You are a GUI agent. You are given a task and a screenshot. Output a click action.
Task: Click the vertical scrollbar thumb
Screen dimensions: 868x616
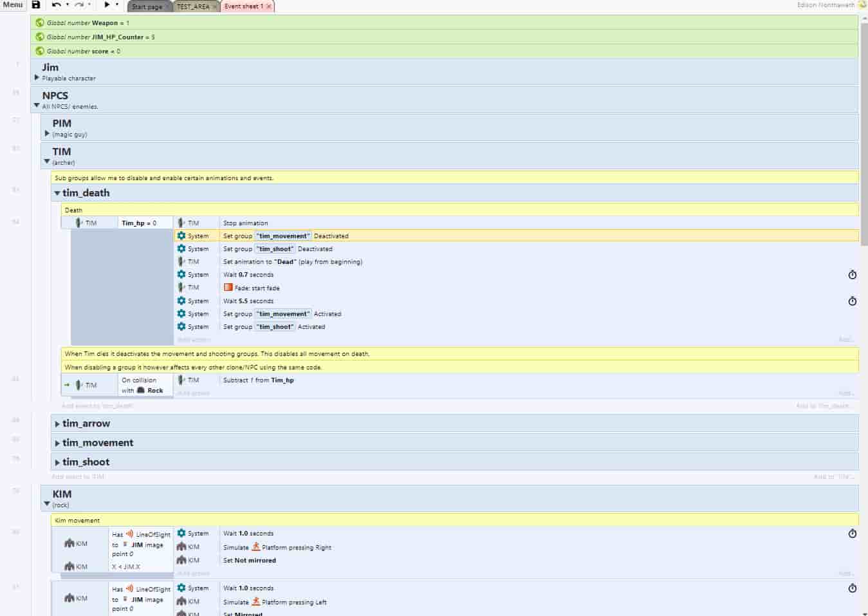pos(863,129)
